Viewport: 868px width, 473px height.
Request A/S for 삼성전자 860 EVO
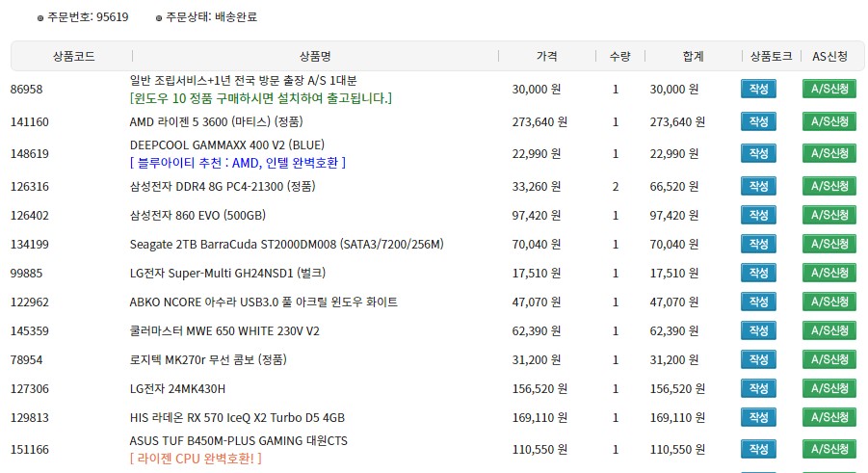(x=829, y=215)
